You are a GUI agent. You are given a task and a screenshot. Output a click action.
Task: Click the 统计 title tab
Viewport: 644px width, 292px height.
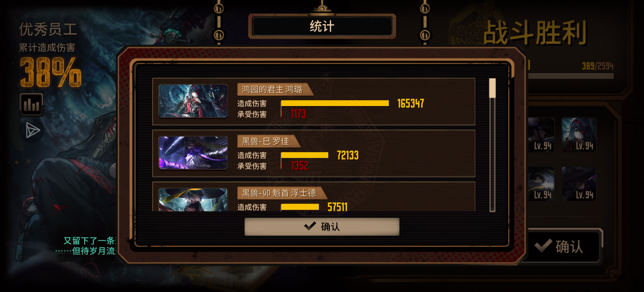322,26
